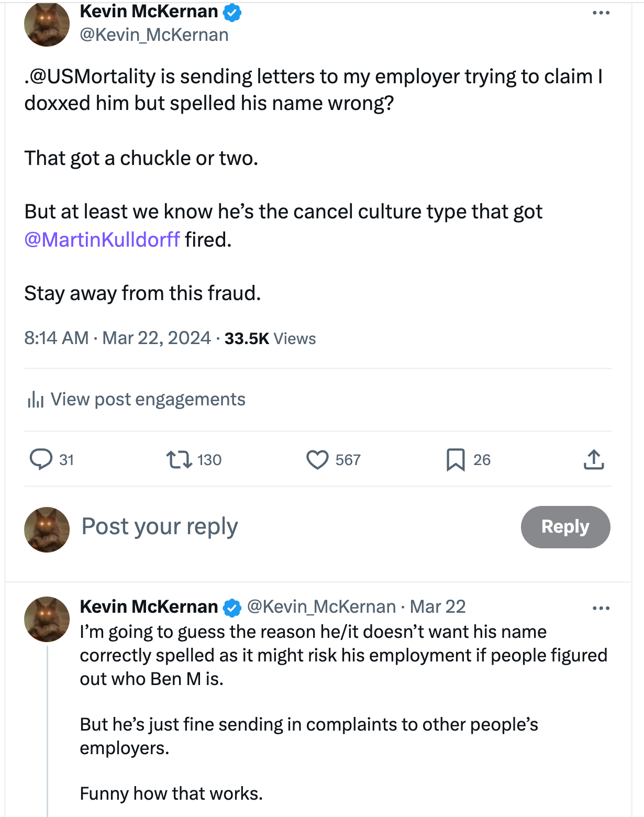This screenshot has width=644, height=817.
Task: Click the bar chart analytics icon
Action: [x=35, y=400]
